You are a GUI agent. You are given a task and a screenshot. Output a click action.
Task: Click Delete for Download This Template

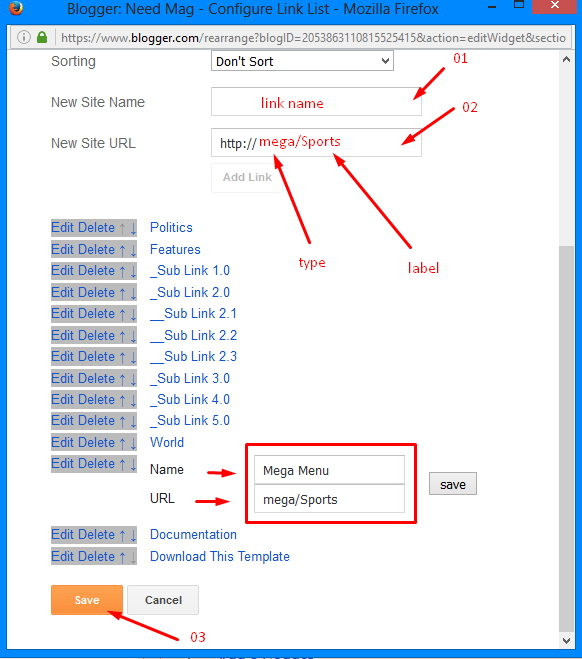pos(95,557)
